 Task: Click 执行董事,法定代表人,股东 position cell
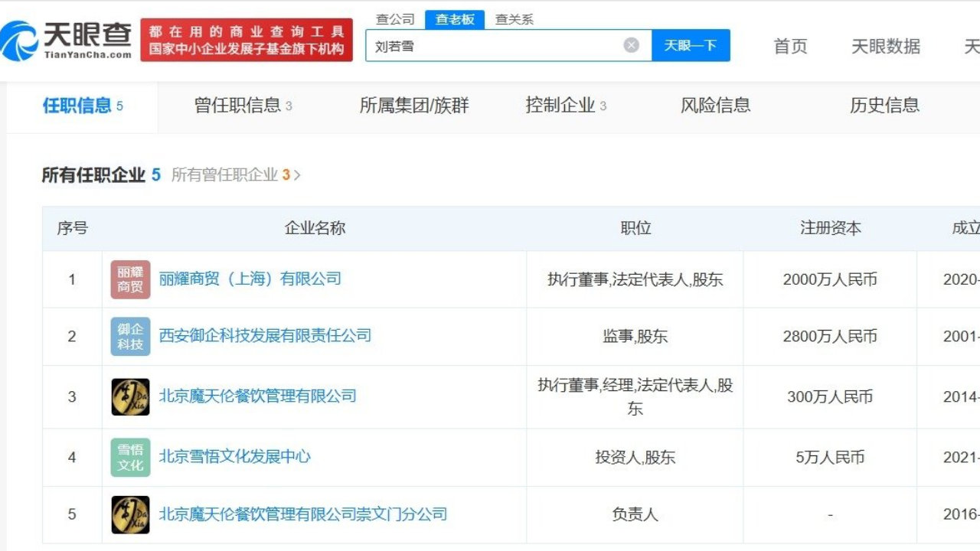[635, 279]
